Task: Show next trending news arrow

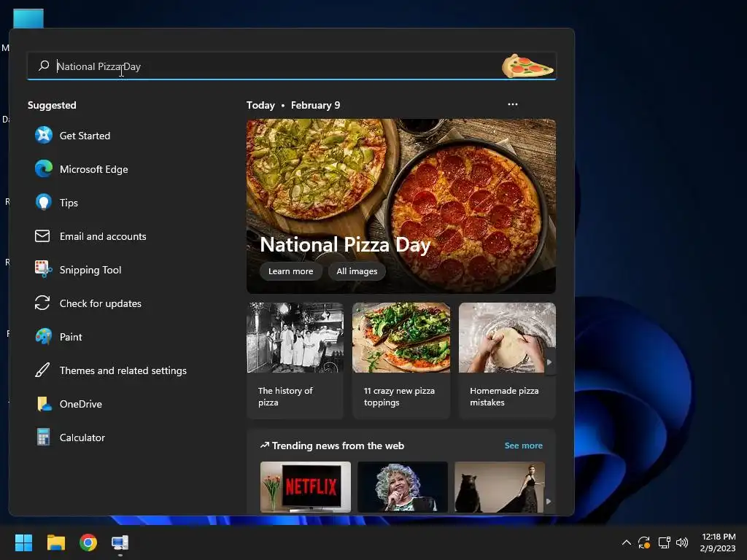Action: (549, 501)
